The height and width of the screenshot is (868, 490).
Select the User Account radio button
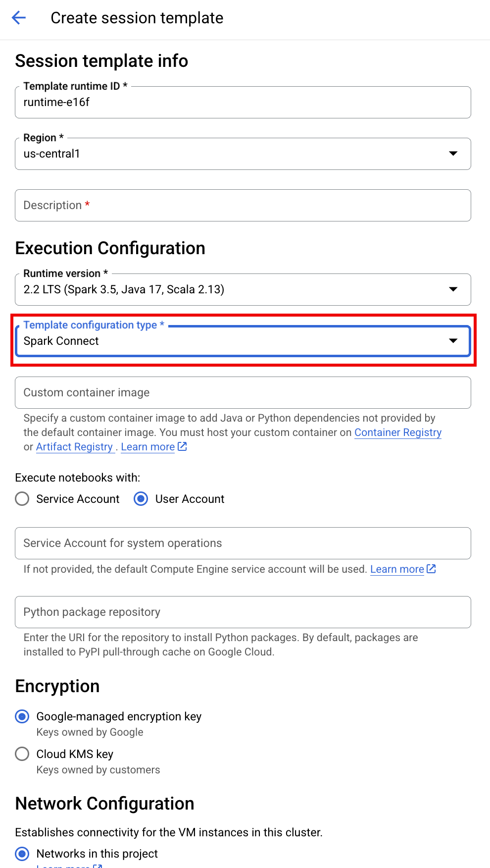coord(141,499)
